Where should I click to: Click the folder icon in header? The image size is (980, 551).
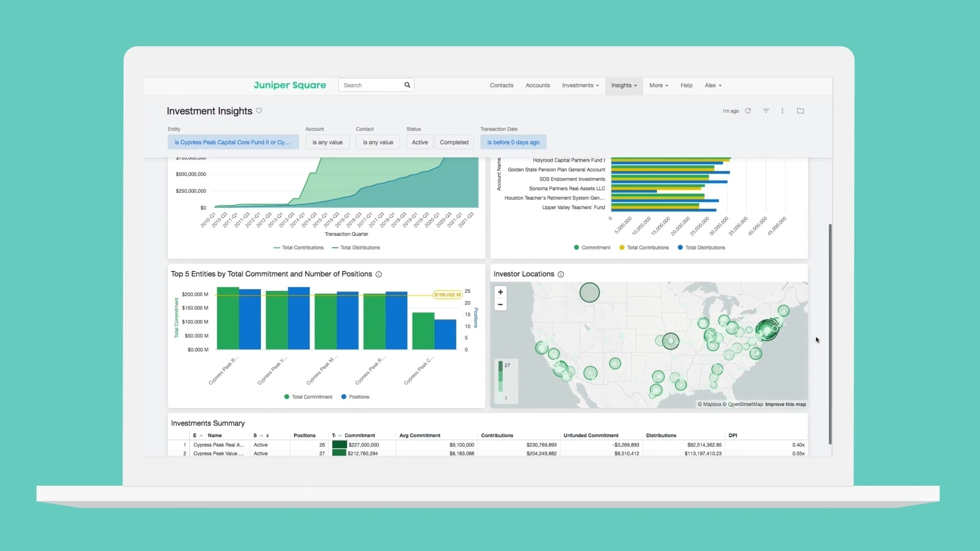click(x=800, y=111)
